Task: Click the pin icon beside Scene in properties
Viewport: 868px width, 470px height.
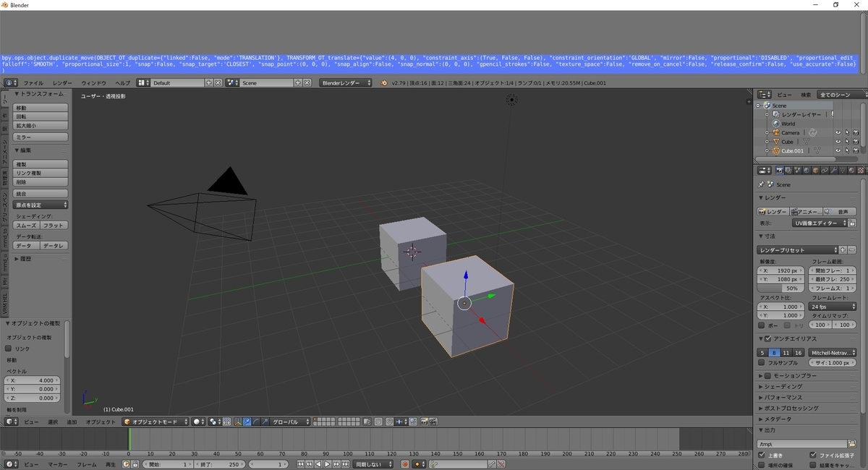Action: pos(761,184)
